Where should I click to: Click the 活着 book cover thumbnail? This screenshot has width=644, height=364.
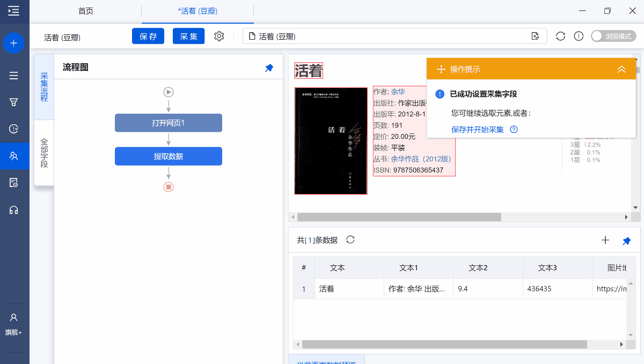(331, 140)
